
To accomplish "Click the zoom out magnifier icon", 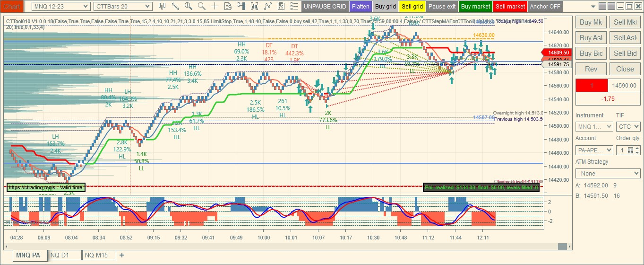I will pyautogui.click(x=202, y=6).
